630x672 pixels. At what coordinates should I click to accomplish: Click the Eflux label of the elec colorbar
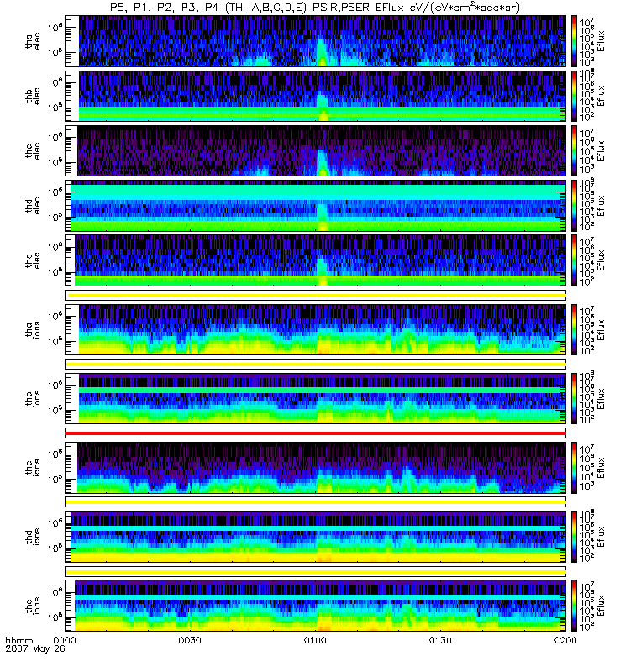tap(601, 260)
